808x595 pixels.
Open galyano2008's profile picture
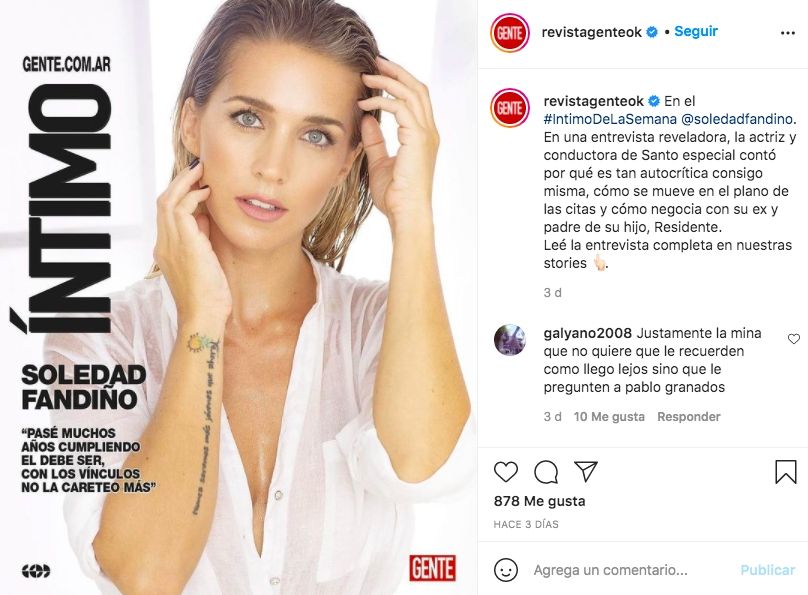point(510,340)
